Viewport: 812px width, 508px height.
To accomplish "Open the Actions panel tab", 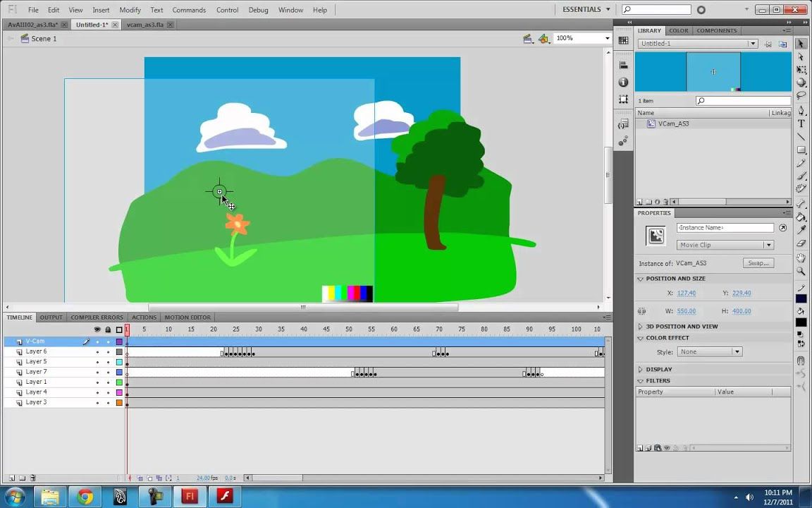I will click(x=144, y=317).
